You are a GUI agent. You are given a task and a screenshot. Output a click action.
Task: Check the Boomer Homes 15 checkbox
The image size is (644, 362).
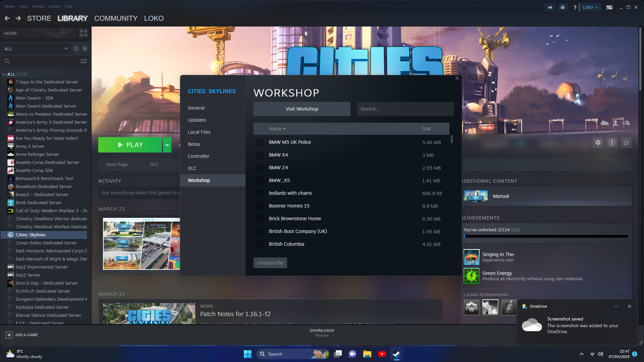coord(260,206)
